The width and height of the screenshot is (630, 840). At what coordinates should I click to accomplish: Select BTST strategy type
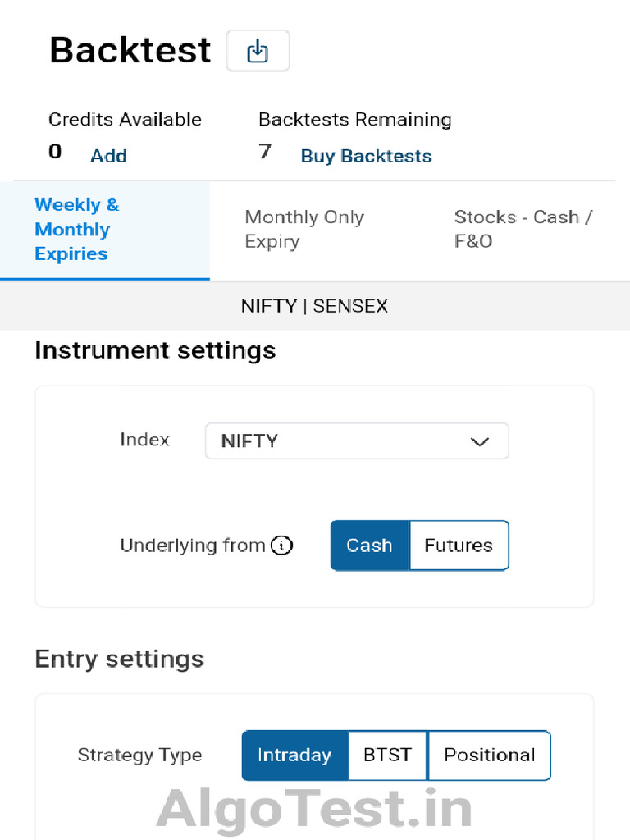coord(387,756)
